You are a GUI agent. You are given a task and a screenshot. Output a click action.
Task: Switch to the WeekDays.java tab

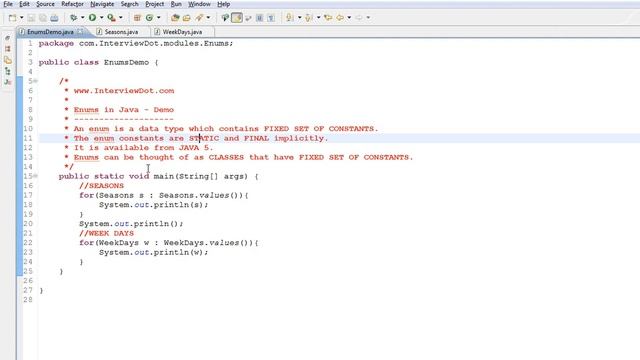point(182,31)
